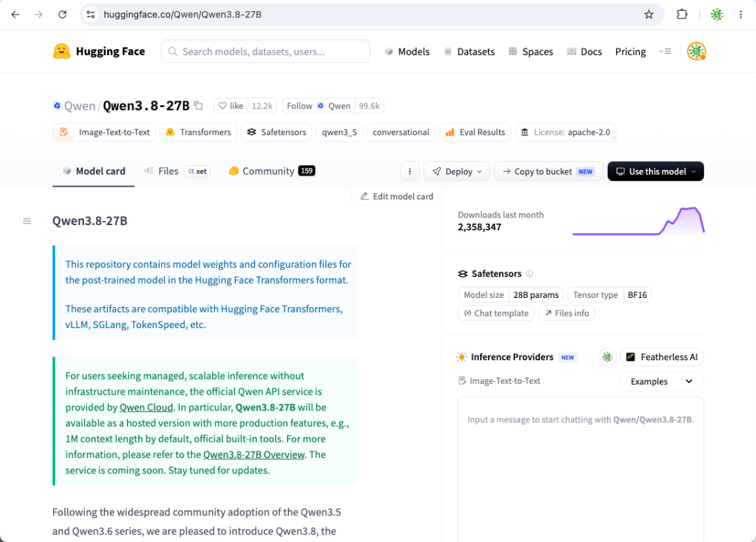The height and width of the screenshot is (542, 756).
Task: Open the browser profile avatar in toolbar
Action: point(717,15)
